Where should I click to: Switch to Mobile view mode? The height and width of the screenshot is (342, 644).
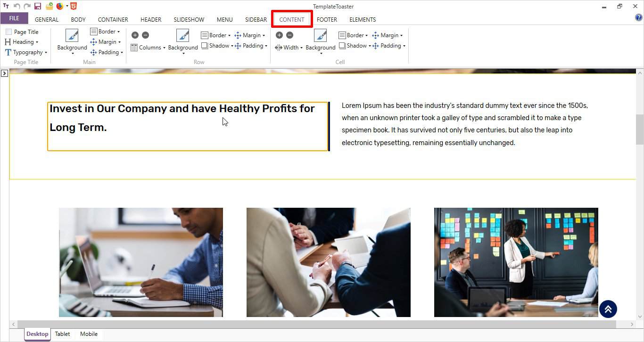[x=89, y=334]
